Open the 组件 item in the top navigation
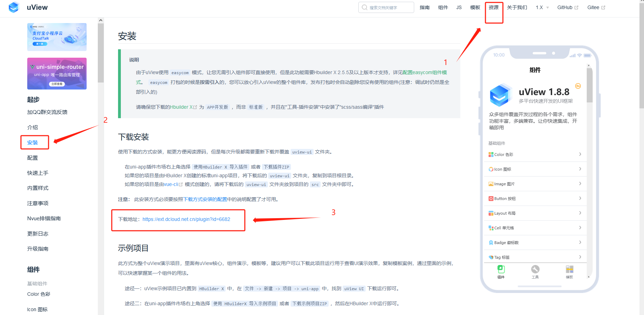The width and height of the screenshot is (644, 315). click(443, 7)
